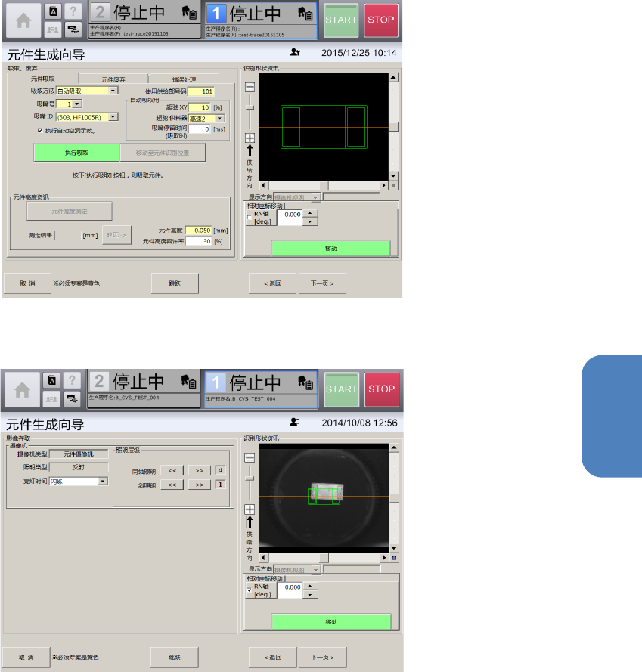The width and height of the screenshot is (642, 672).
Task: Select lane 1 停止中 panel, B_CVS_TEST_004 screen
Action: (261, 389)
